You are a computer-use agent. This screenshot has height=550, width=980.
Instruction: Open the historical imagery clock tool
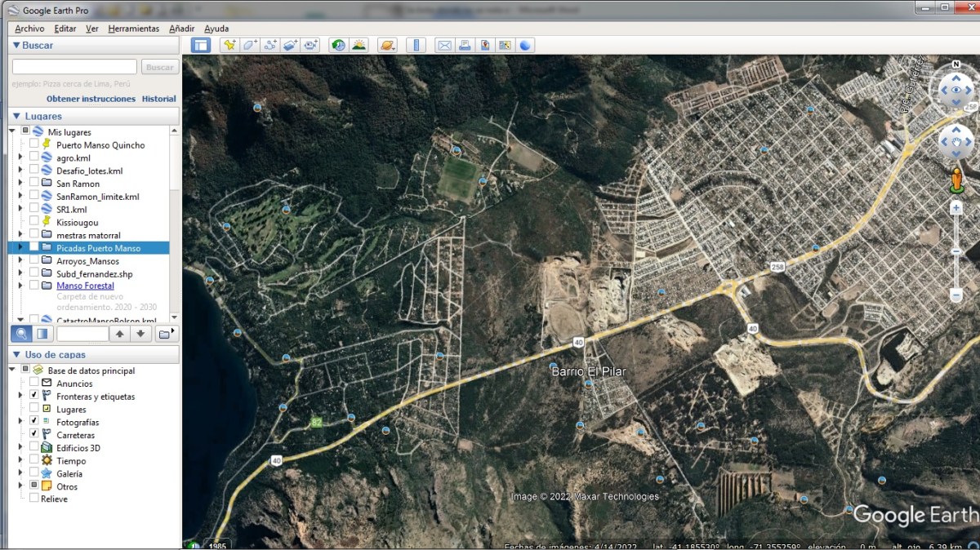[338, 46]
